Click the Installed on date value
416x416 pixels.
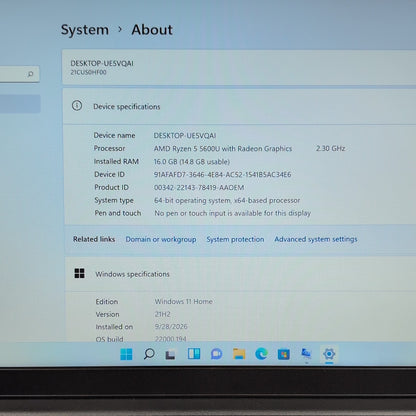pyautogui.click(x=171, y=327)
